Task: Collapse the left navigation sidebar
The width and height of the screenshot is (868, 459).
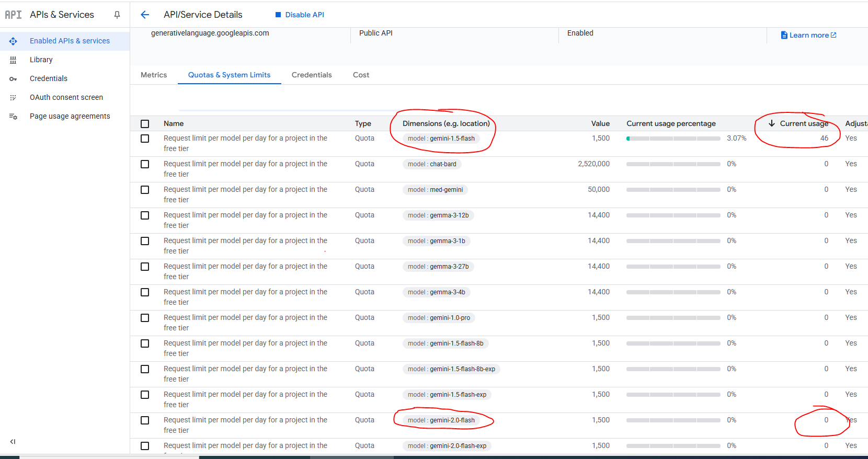Action: 13,442
